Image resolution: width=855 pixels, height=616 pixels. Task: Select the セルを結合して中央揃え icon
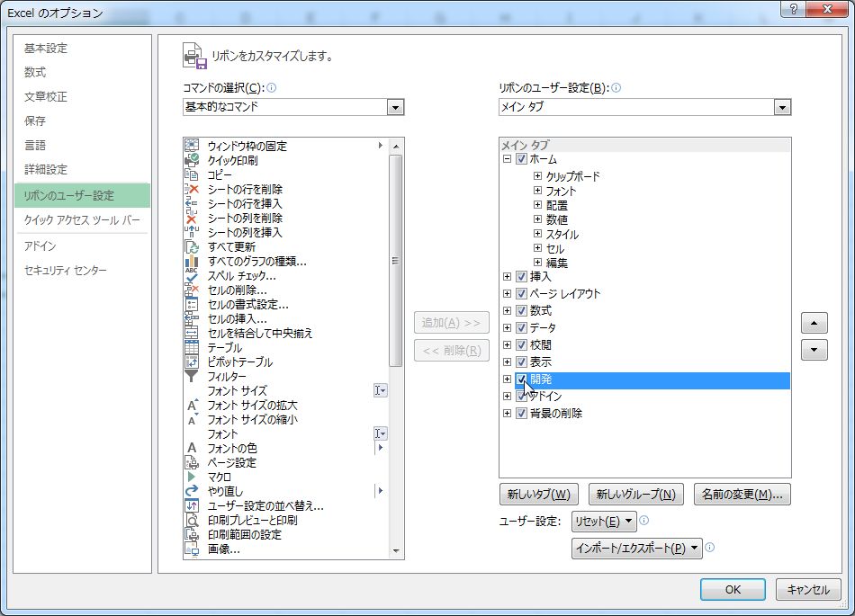[x=192, y=333]
